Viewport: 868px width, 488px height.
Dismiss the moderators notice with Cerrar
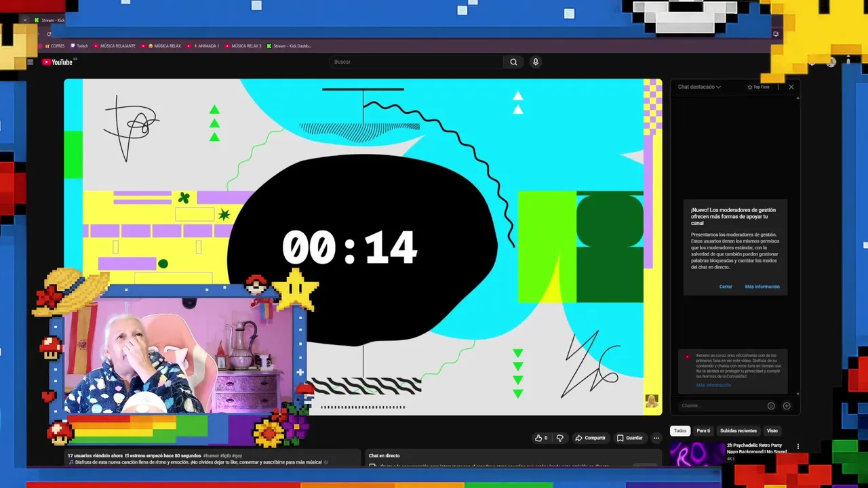tap(726, 287)
